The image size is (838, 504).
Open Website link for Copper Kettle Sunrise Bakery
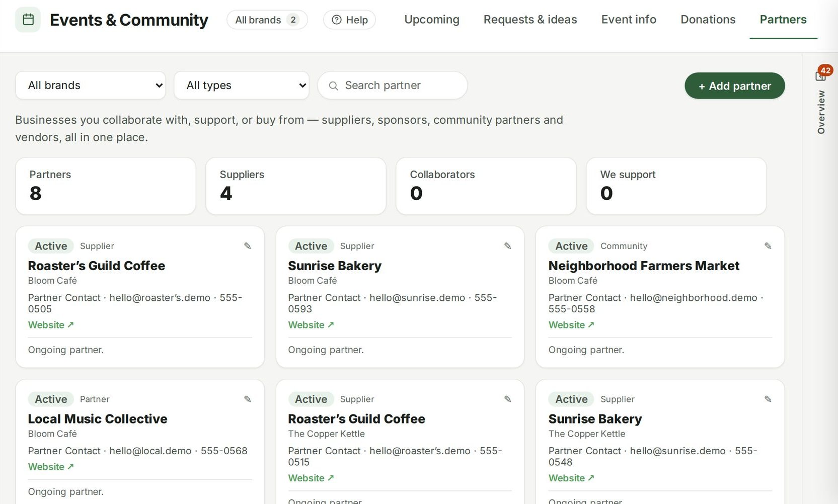click(x=571, y=478)
